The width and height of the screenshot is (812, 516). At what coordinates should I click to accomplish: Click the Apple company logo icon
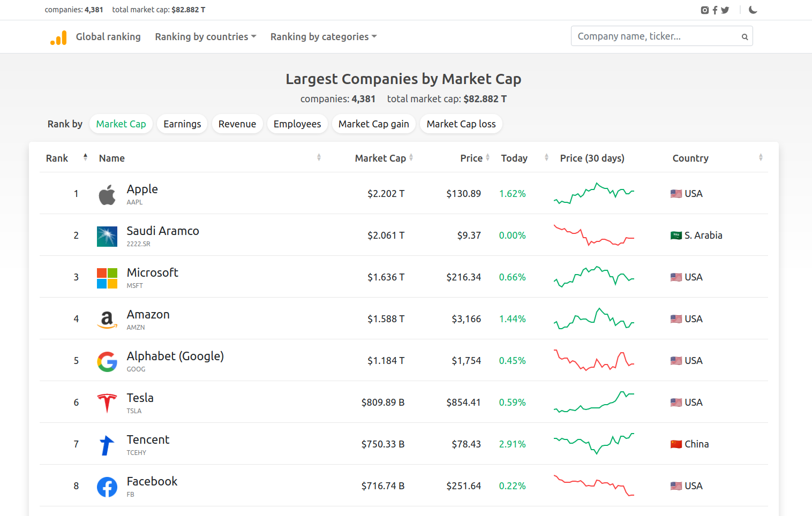[107, 194]
